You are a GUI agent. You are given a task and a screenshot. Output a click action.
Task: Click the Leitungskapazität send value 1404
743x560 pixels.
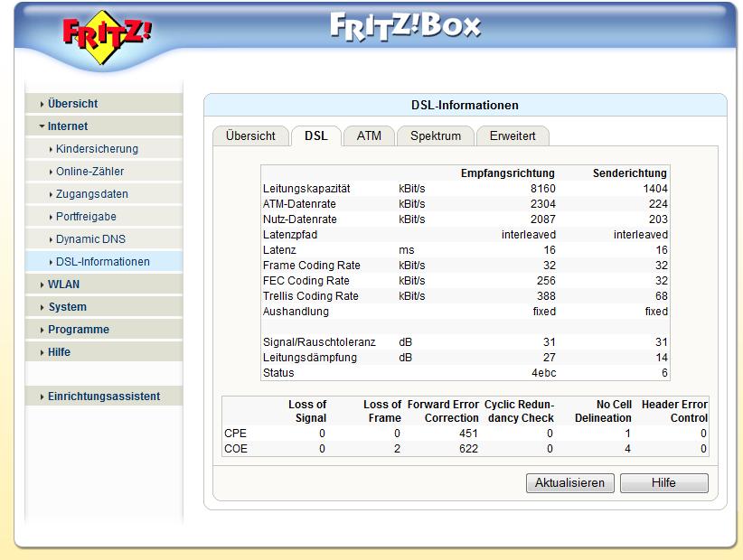(x=655, y=189)
